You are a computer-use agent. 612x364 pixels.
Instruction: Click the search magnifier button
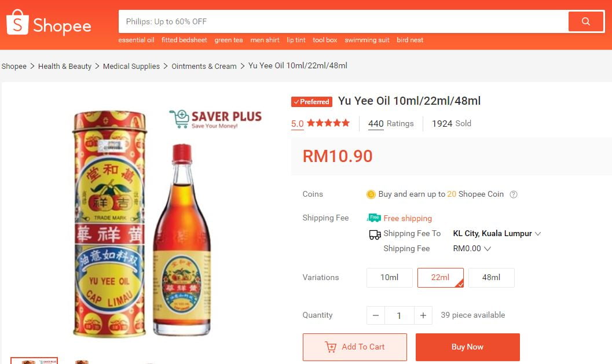pyautogui.click(x=585, y=22)
